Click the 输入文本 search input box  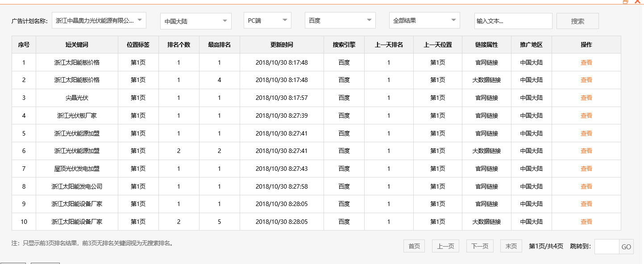[x=512, y=20]
